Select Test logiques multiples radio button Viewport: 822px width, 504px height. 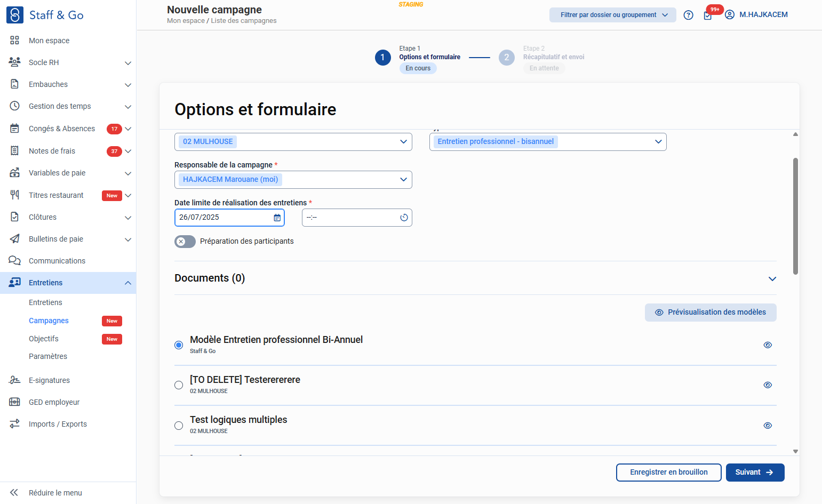[179, 426]
